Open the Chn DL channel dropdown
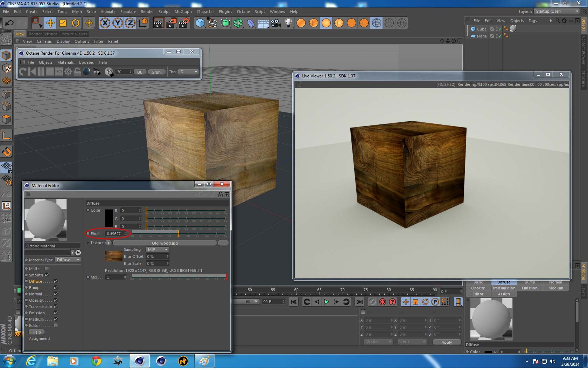The image size is (588, 370). pos(188,72)
